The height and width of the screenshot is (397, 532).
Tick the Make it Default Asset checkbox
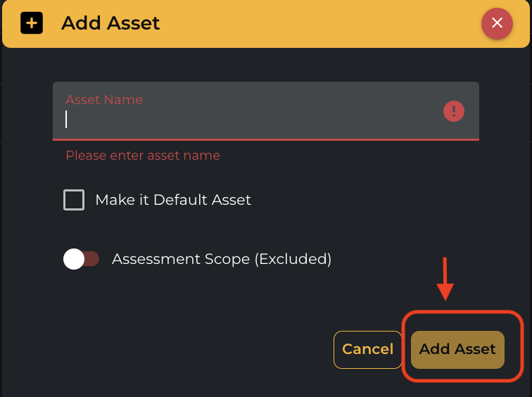74,200
